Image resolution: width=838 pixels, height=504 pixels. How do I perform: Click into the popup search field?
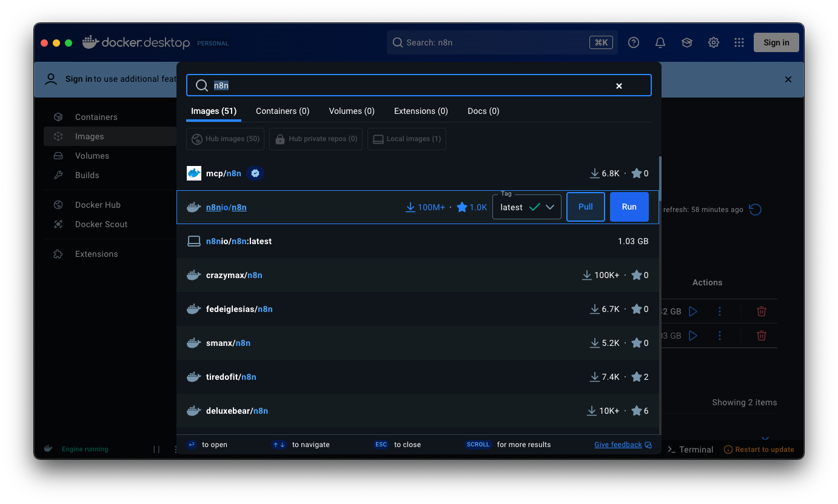[419, 85]
